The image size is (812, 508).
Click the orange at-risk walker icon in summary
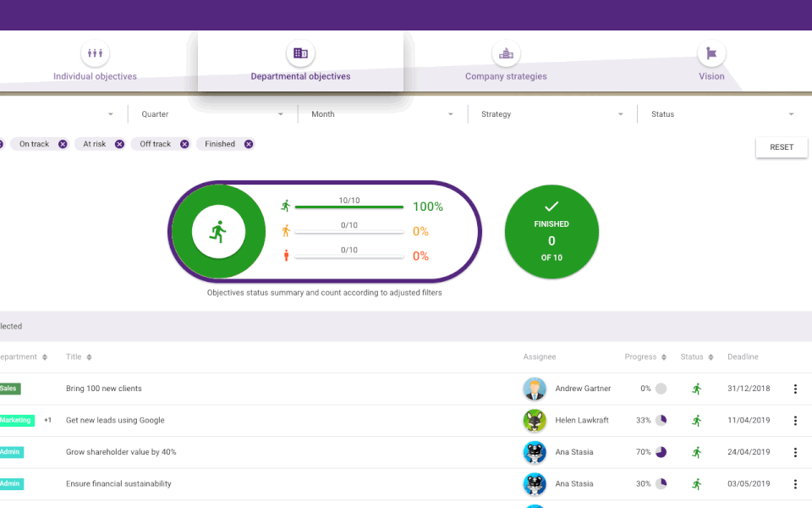pos(285,230)
